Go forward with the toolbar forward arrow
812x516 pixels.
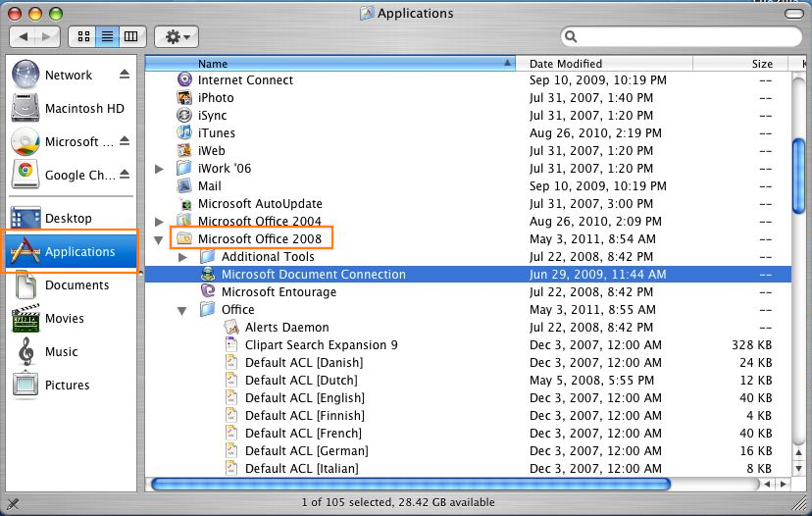pyautogui.click(x=47, y=36)
